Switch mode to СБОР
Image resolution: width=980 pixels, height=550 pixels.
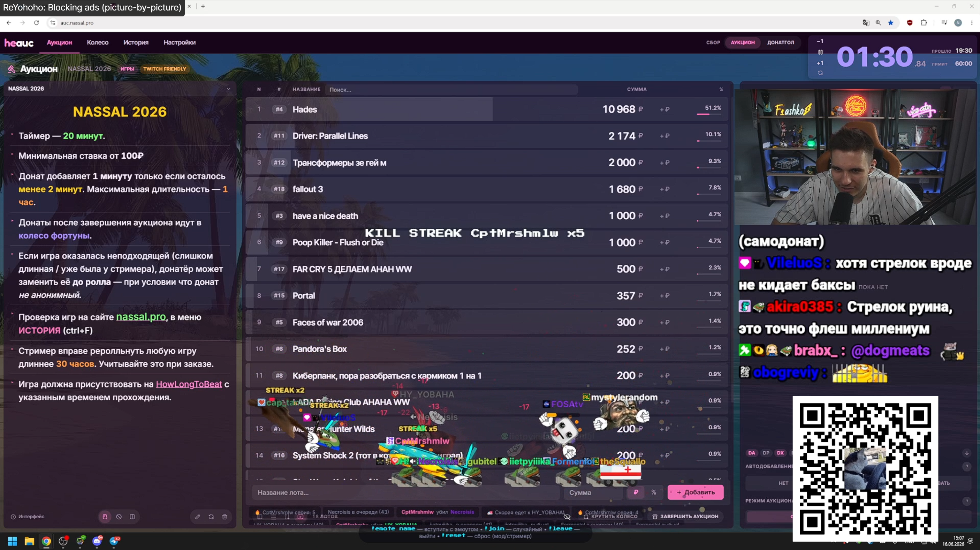713,43
